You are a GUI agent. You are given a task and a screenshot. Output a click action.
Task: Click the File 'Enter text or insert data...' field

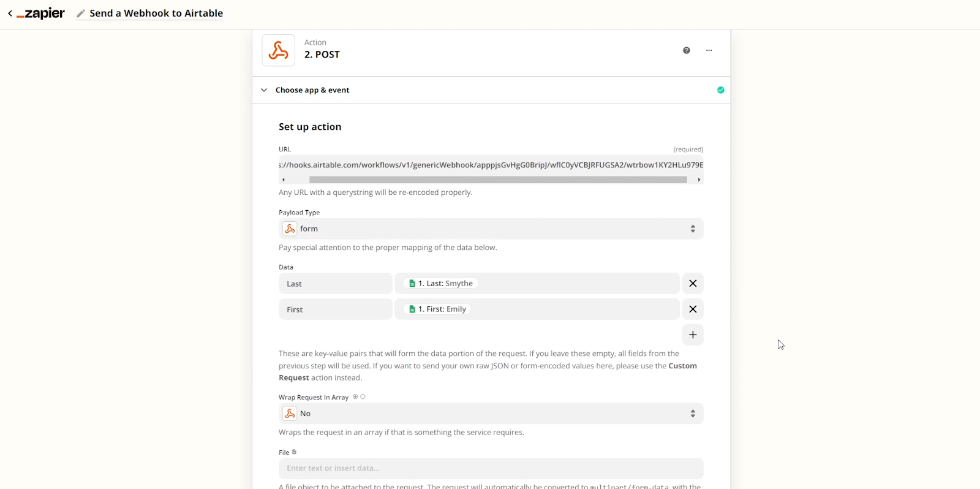pos(491,469)
